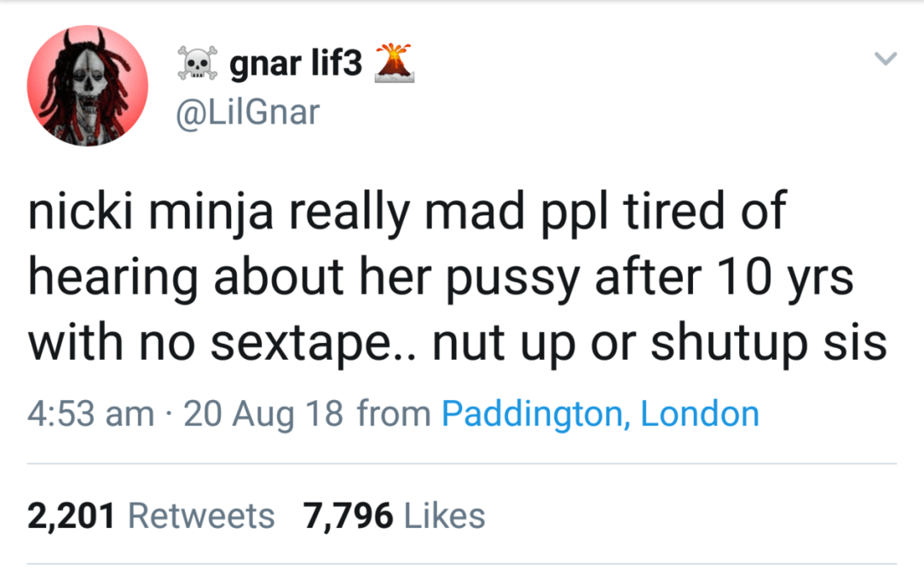Click the 4:53 am timestamp
The image size is (924, 569).
(91, 414)
